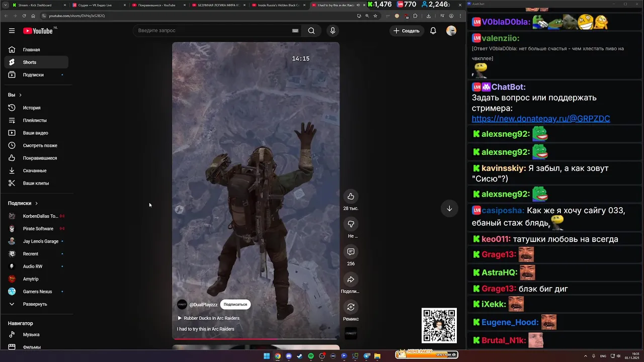Open Ваши клипы scissors item
The width and height of the screenshot is (644, 362).
pos(36,183)
